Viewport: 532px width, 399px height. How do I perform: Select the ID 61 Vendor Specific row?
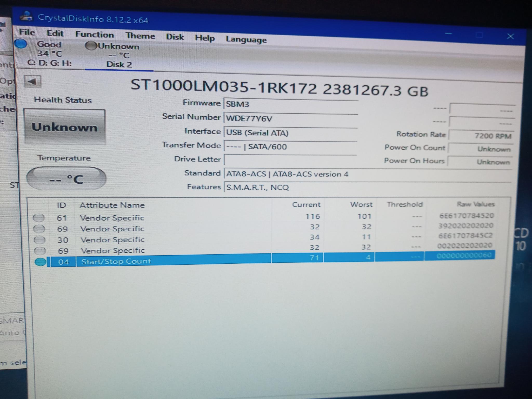point(264,216)
